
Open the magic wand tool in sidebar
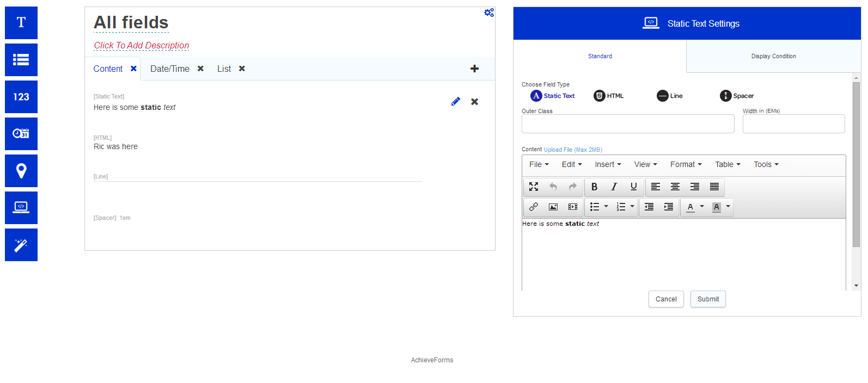click(x=21, y=245)
